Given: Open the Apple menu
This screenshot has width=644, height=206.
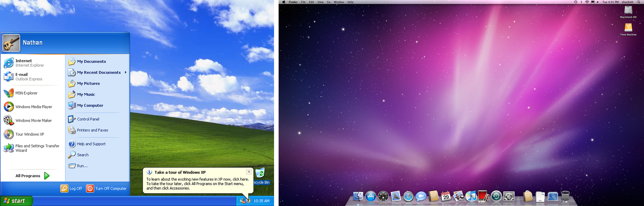Looking at the screenshot, I should tap(284, 2).
